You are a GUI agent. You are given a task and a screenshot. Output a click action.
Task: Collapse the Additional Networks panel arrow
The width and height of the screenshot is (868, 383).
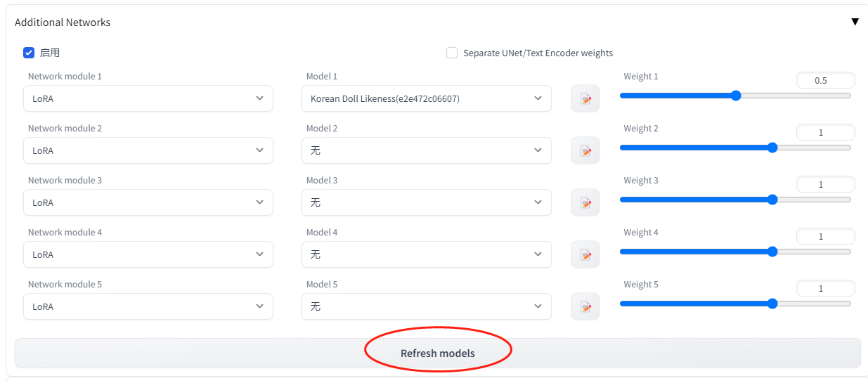pos(855,22)
